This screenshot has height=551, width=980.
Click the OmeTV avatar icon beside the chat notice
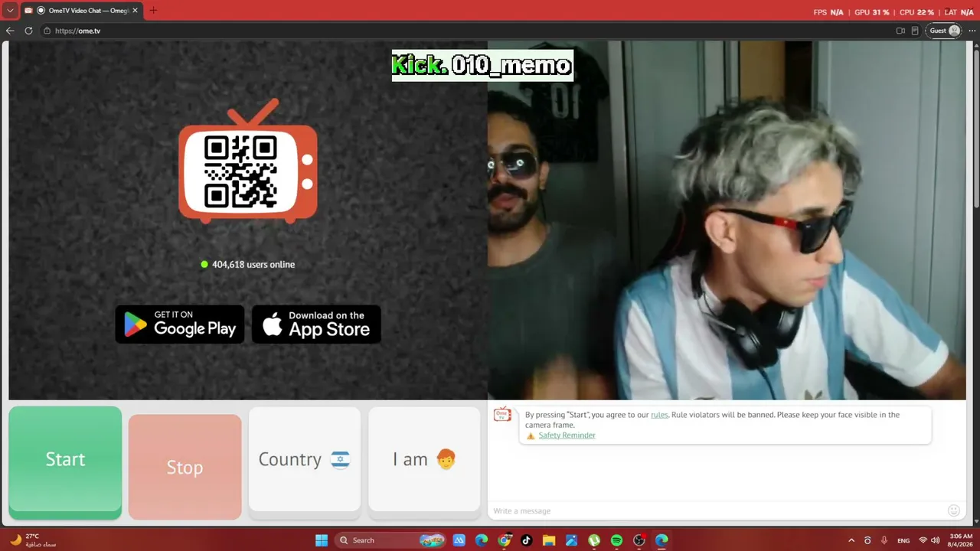(x=502, y=414)
